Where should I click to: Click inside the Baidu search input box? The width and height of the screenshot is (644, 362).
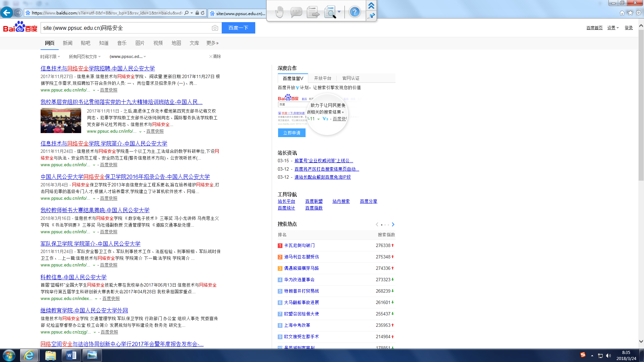pos(126,28)
